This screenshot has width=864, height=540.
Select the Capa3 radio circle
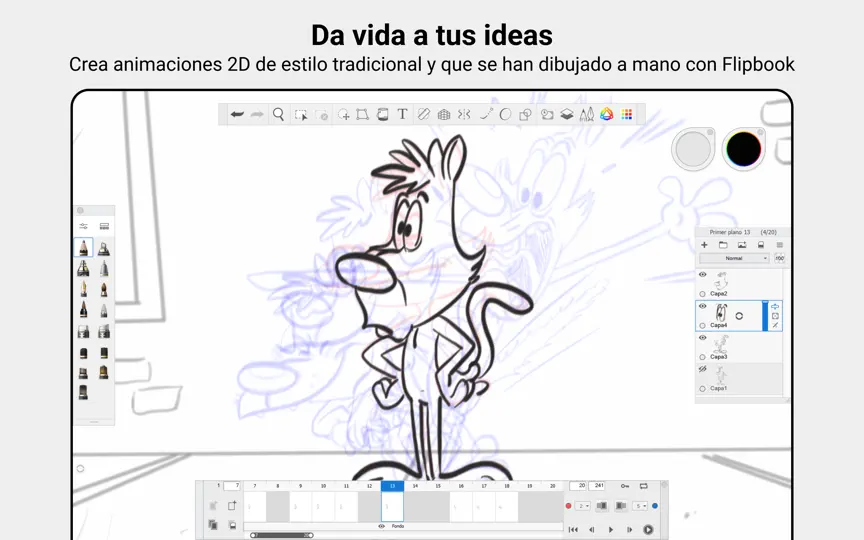(x=703, y=357)
